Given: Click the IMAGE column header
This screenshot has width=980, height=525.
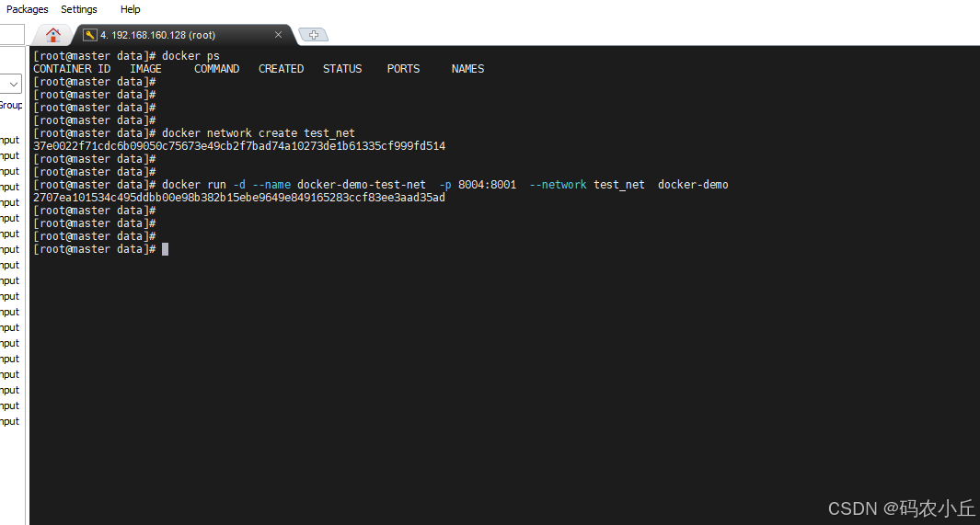Looking at the screenshot, I should [x=145, y=69].
